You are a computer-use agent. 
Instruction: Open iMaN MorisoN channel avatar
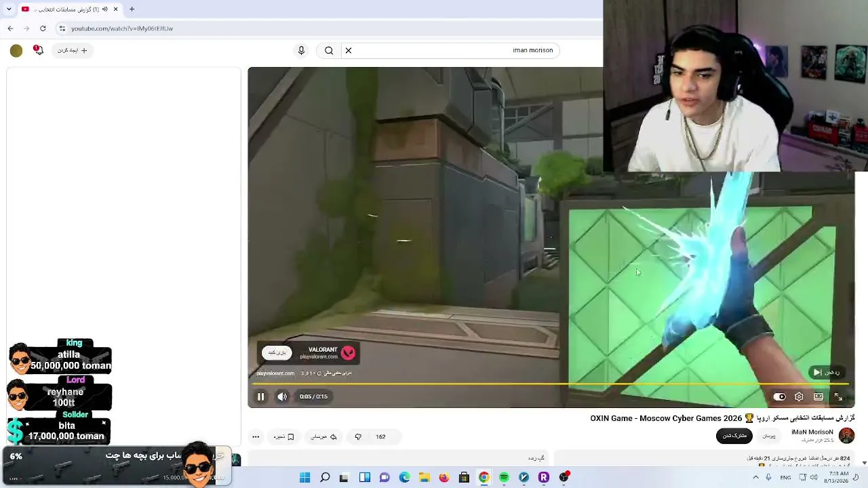click(846, 435)
